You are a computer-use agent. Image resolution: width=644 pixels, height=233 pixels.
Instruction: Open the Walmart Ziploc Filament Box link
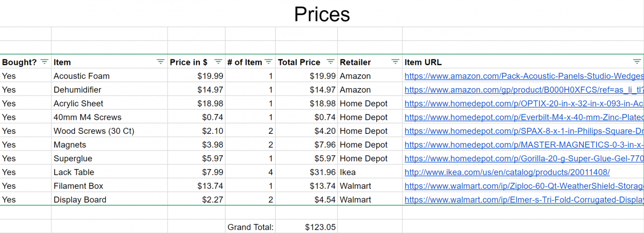[x=524, y=186]
